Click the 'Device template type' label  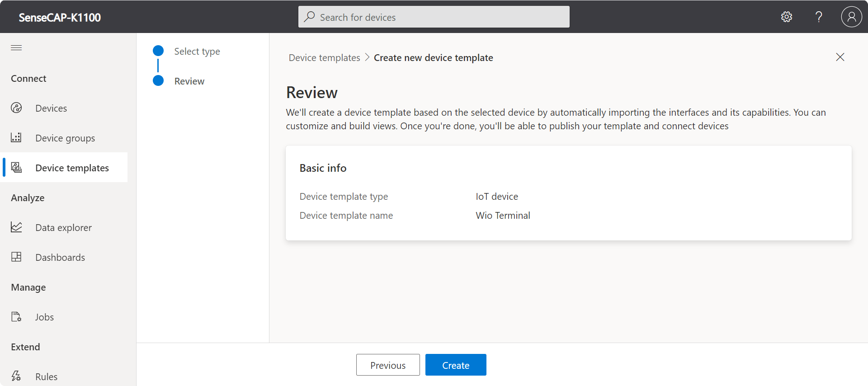point(344,197)
